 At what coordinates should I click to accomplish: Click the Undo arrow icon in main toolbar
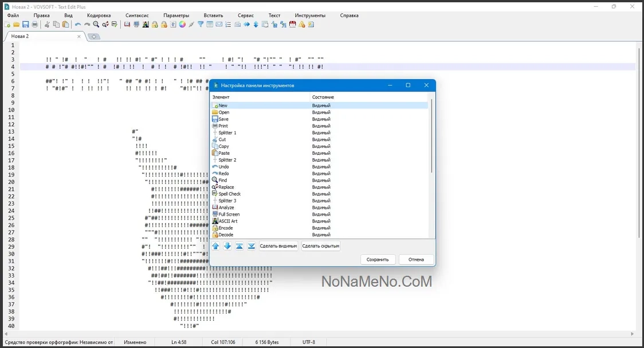coord(78,25)
